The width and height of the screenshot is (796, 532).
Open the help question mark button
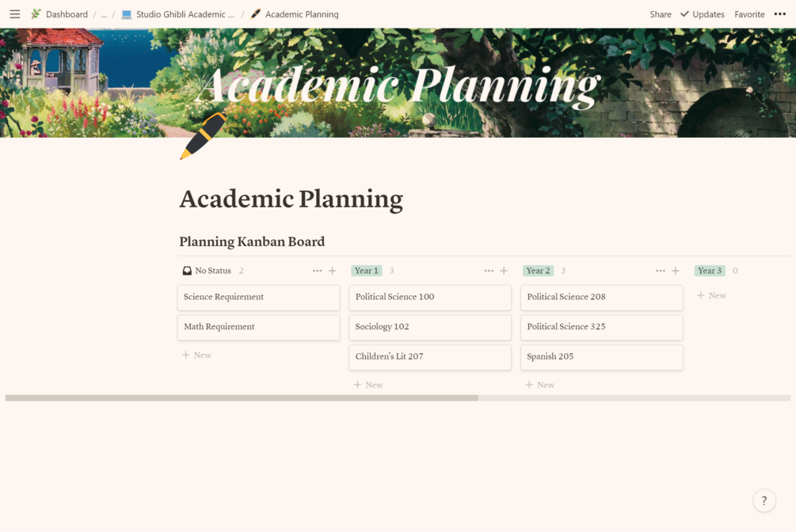(x=764, y=500)
